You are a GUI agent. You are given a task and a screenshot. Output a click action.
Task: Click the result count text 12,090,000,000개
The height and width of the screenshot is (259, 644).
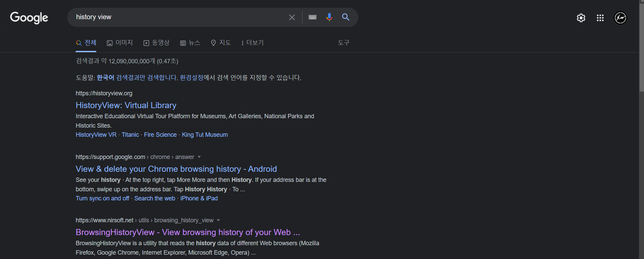point(132,61)
